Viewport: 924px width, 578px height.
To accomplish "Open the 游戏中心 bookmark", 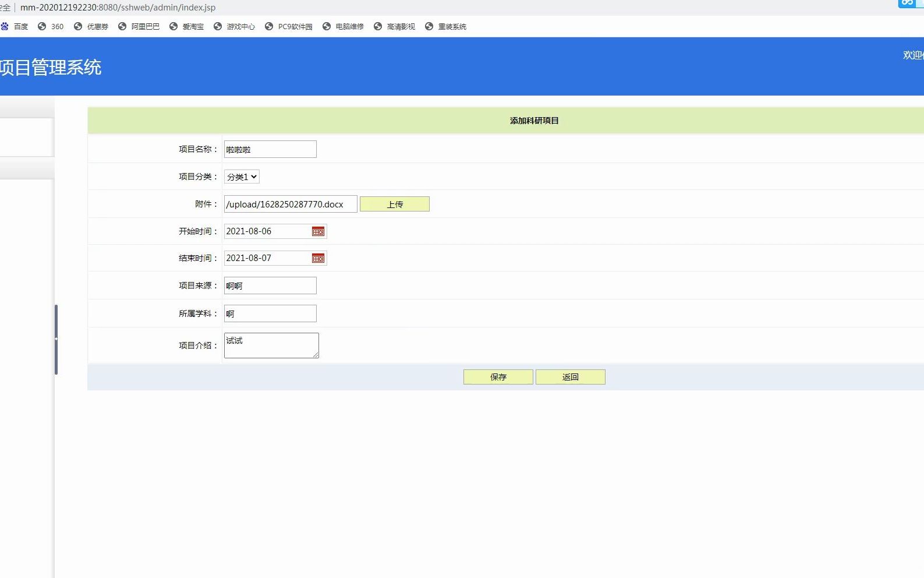I will (234, 26).
